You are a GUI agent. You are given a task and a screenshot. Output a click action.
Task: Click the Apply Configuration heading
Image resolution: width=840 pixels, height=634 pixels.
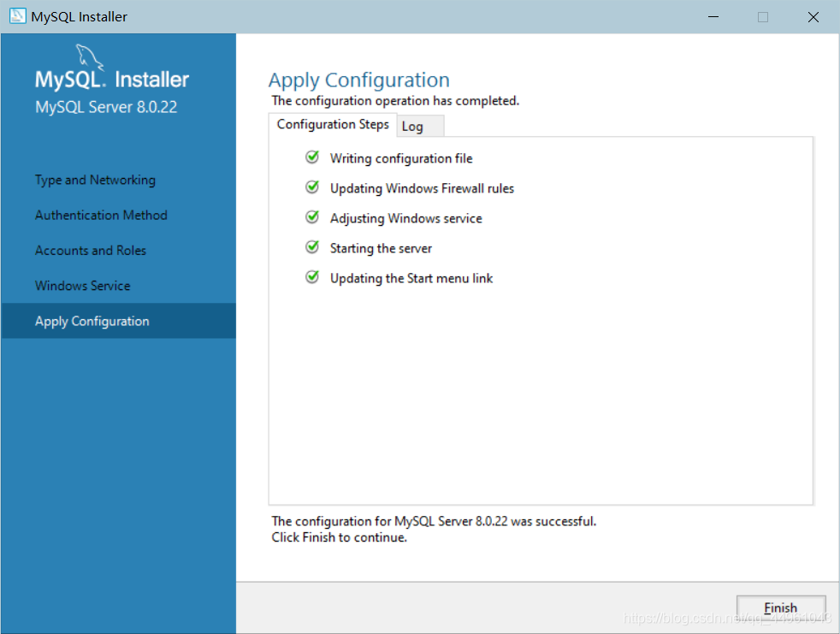pyautogui.click(x=358, y=80)
